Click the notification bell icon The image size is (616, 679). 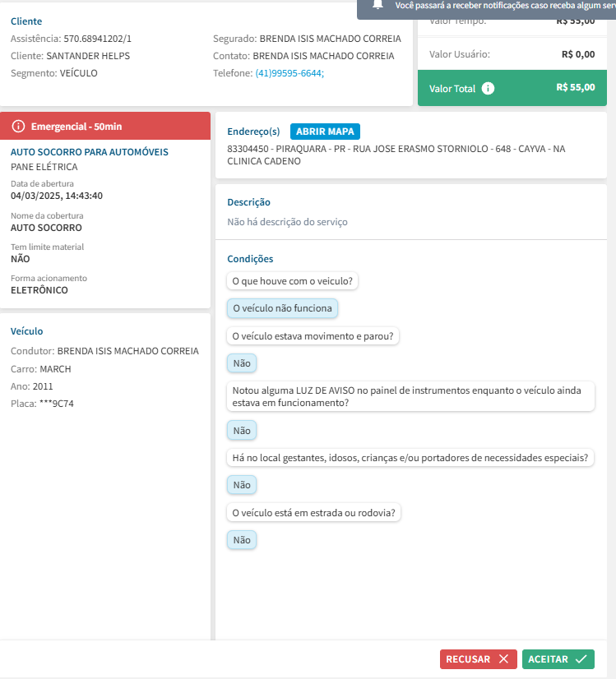377,4
